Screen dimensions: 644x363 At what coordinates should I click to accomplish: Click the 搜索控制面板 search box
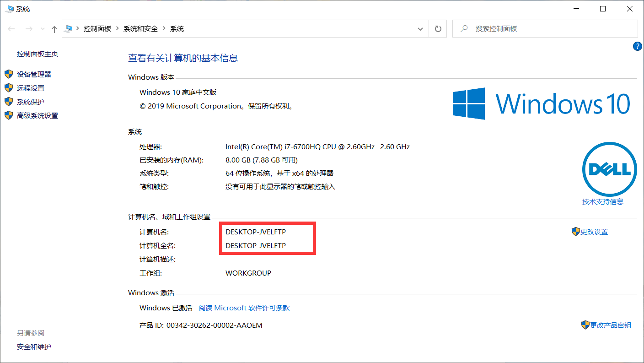545,28
